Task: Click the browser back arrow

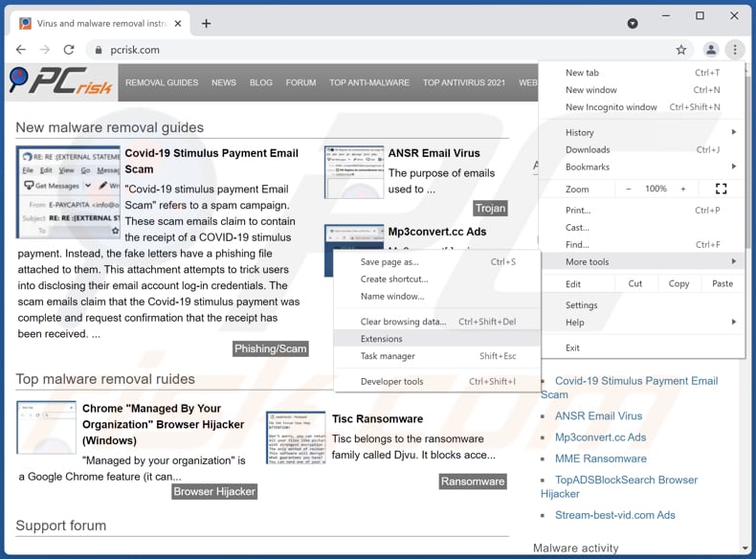Action: 20,50
